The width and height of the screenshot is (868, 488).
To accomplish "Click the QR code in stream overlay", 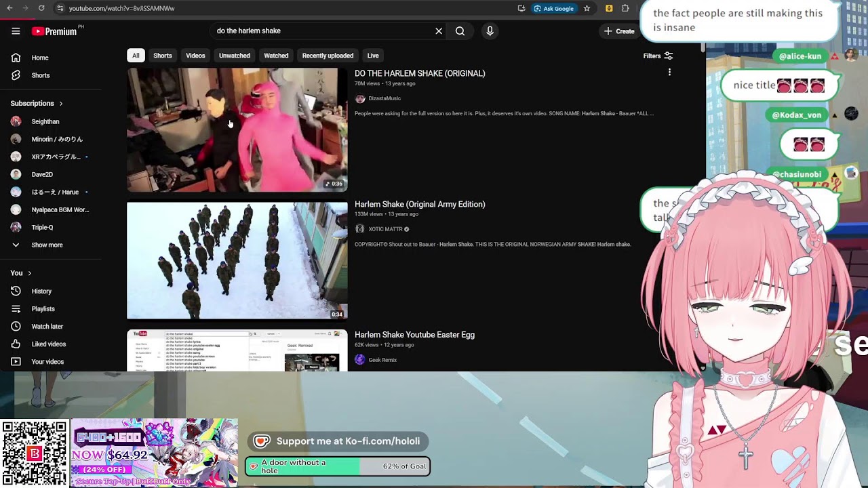I will pyautogui.click(x=34, y=453).
